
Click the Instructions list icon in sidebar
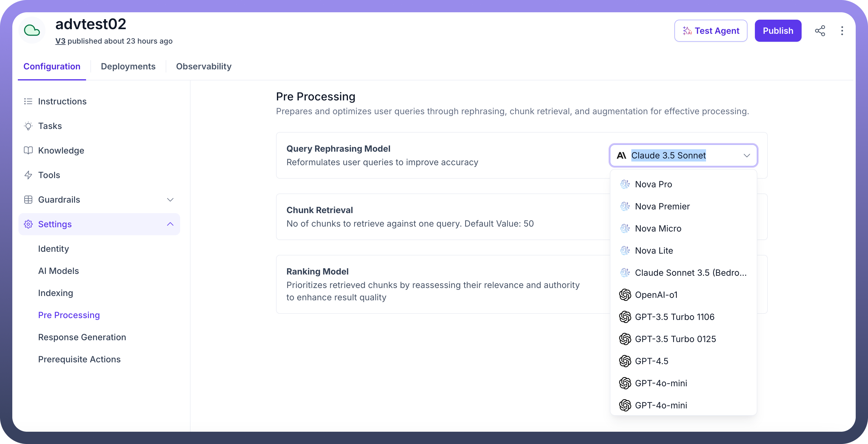click(x=28, y=101)
